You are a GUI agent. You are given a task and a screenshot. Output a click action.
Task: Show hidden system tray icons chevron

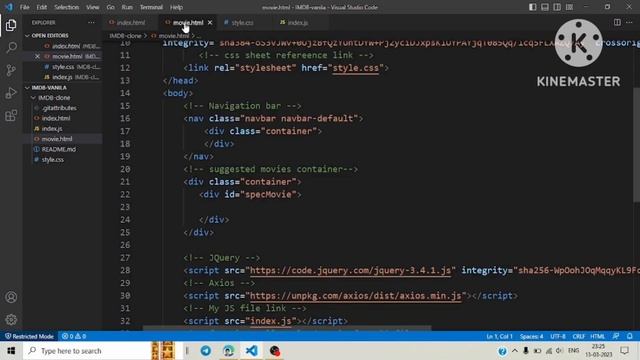[515, 351]
